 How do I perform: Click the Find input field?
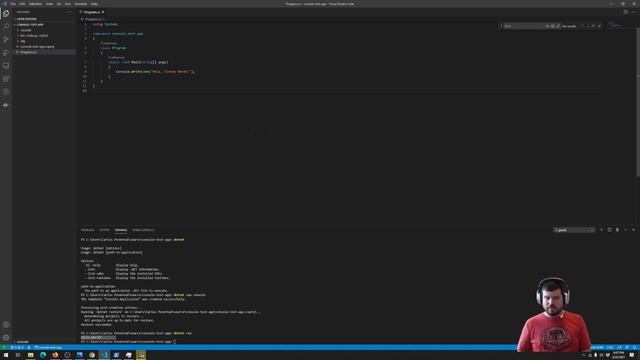(x=524, y=26)
